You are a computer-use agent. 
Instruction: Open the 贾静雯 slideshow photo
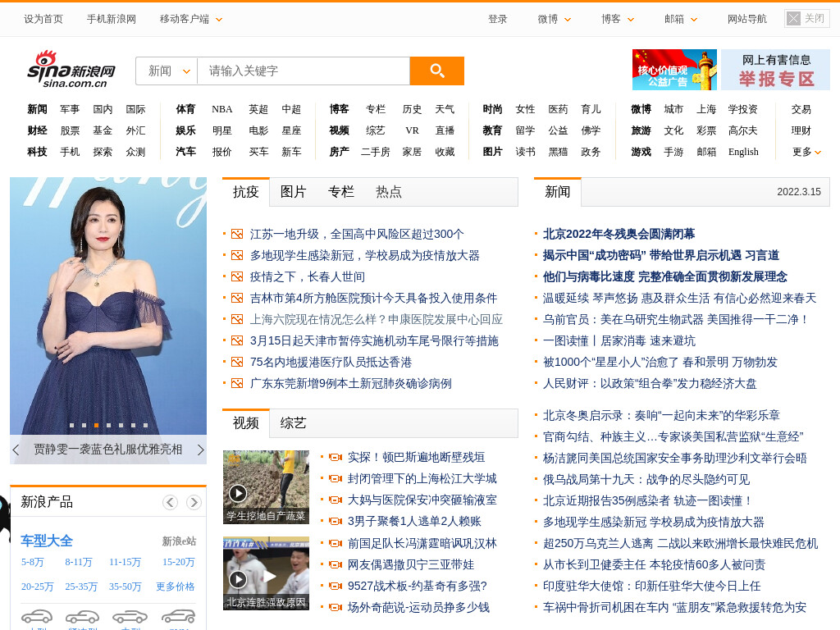point(108,306)
